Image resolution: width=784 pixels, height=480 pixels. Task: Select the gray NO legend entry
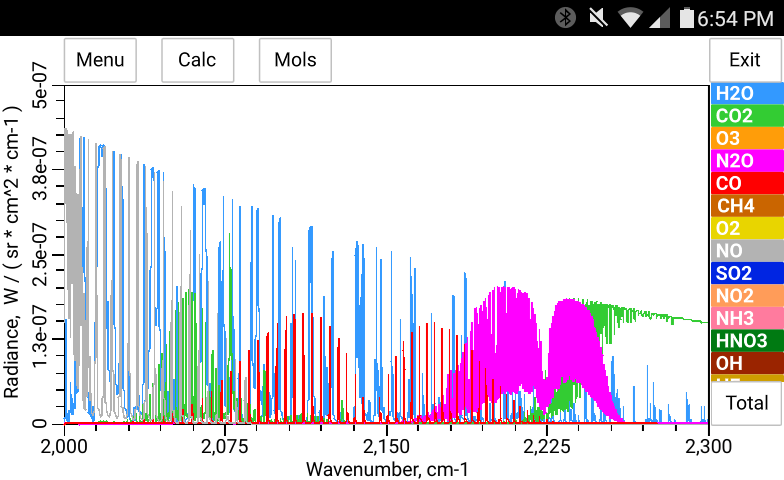coord(746,250)
